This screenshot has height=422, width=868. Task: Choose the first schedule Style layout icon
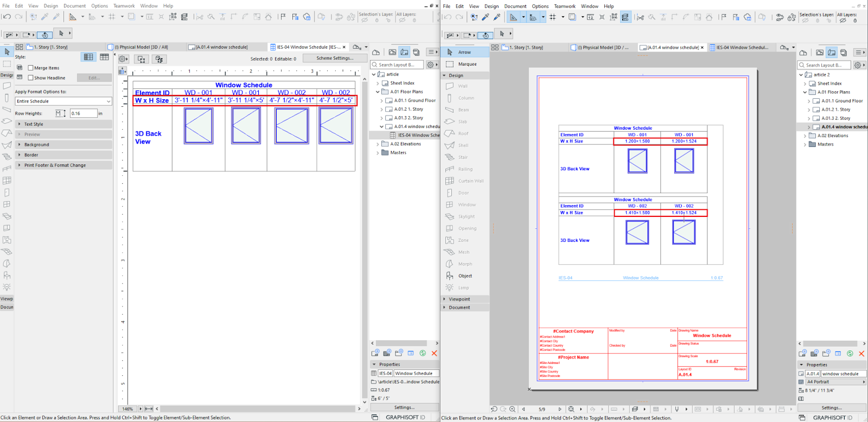coord(88,57)
